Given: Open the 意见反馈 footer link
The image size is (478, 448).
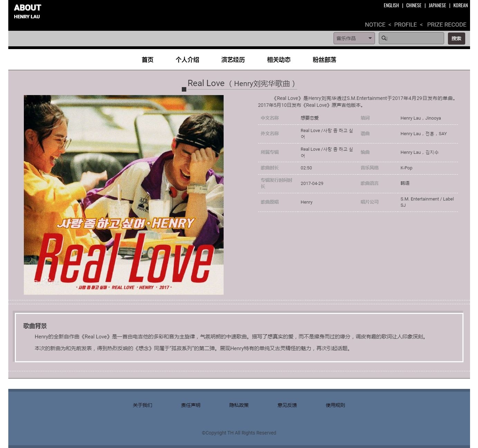Looking at the screenshot, I should (x=287, y=405).
